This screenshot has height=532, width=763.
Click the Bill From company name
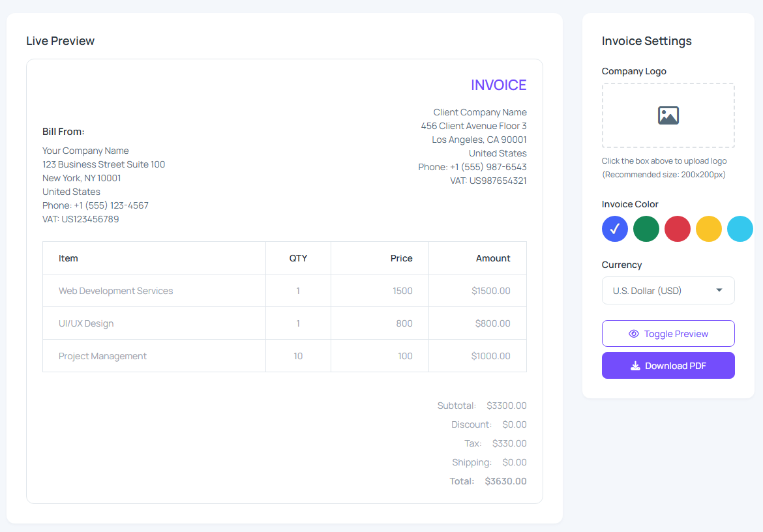(x=85, y=151)
